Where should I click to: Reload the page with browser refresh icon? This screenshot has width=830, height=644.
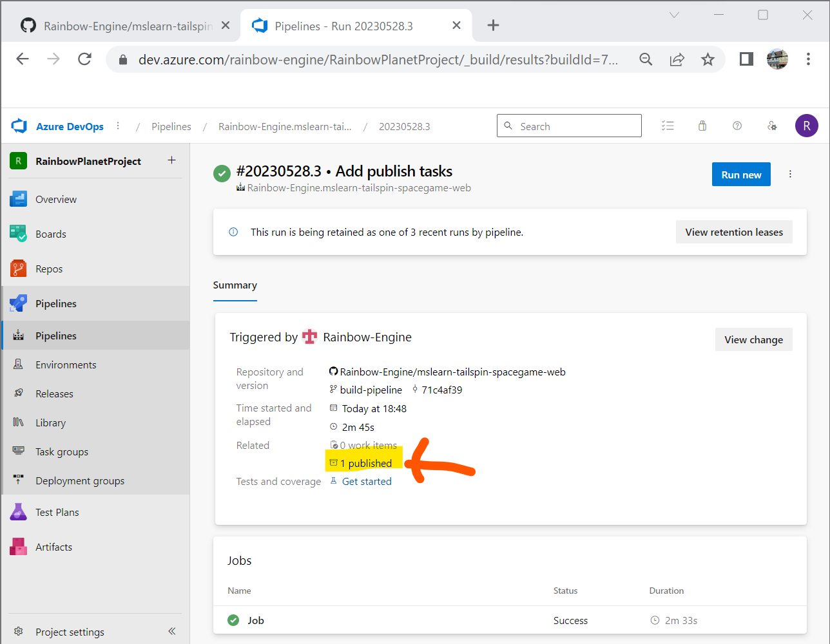pos(84,59)
